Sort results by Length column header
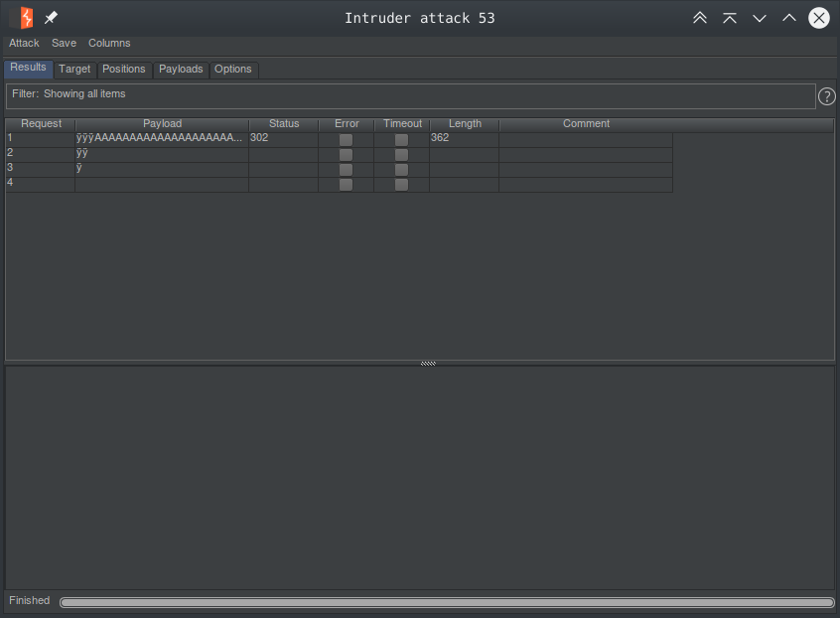 click(x=465, y=124)
